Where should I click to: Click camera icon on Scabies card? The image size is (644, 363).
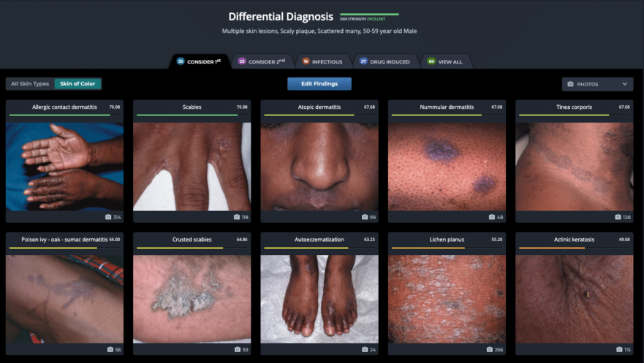point(237,217)
